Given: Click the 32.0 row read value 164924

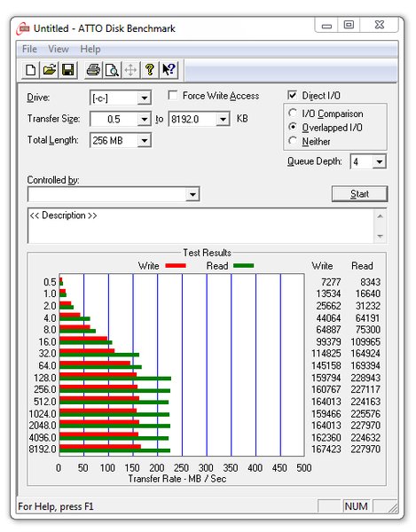Looking at the screenshot, I should pyautogui.click(x=365, y=353).
